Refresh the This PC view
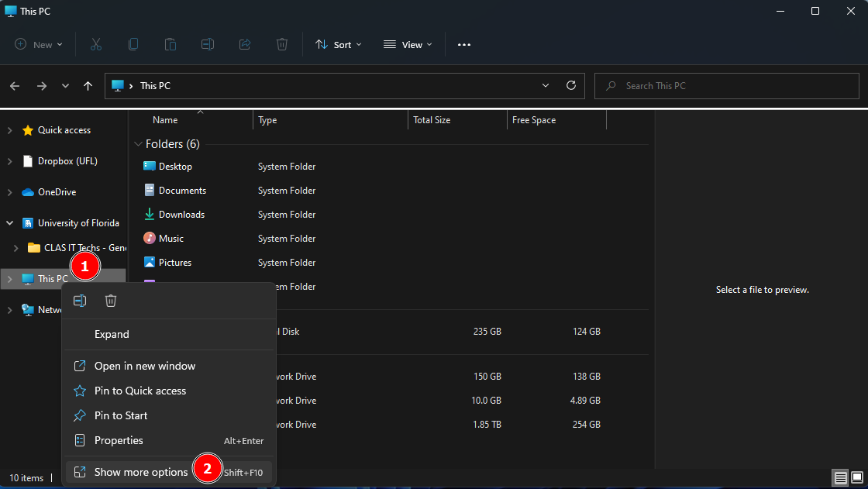The image size is (868, 489). (x=570, y=85)
